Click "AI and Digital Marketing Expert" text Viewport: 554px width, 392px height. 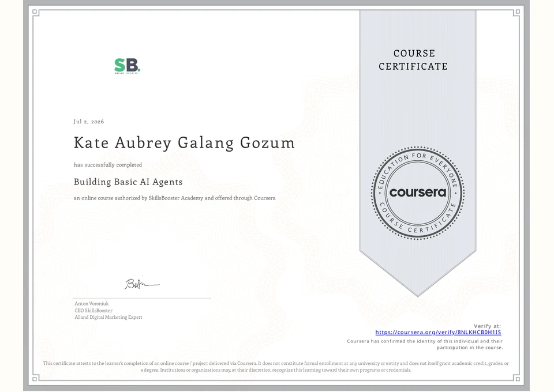click(x=108, y=317)
